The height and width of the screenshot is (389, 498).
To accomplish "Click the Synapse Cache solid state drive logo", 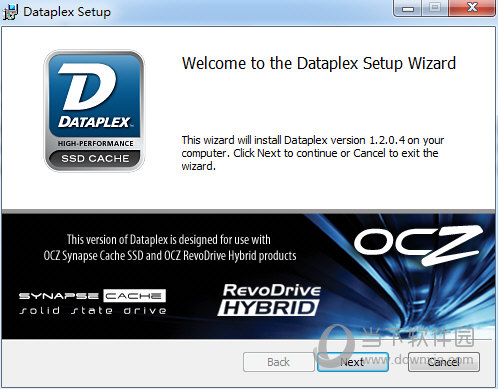I will 93,302.
